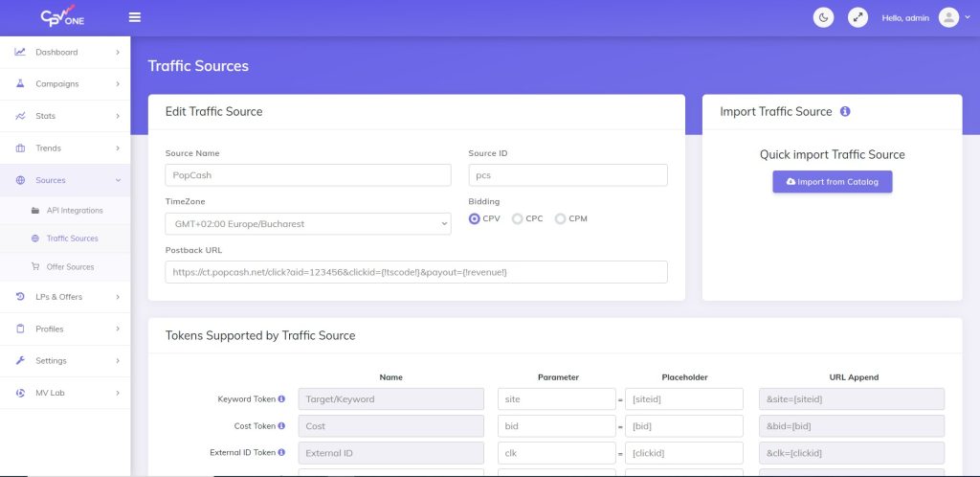This screenshot has height=477, width=980.
Task: Click External ID parameter field 'clk'
Action: point(556,453)
